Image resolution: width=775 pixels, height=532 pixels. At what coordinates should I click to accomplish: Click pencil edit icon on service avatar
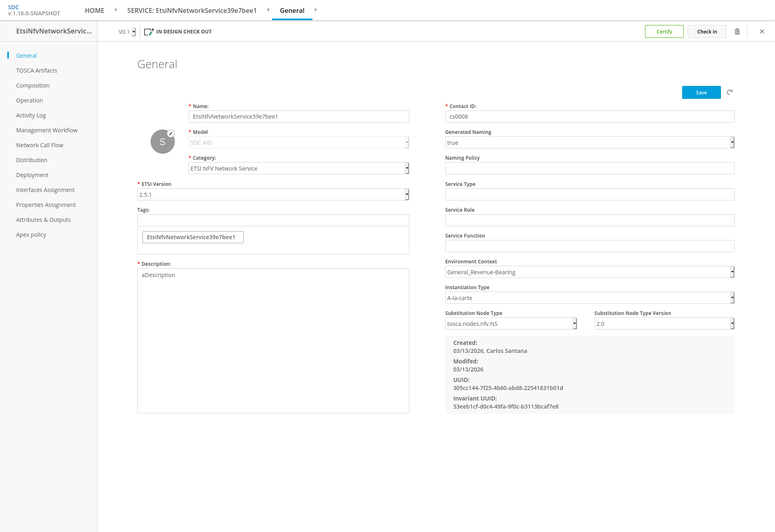coord(171,134)
